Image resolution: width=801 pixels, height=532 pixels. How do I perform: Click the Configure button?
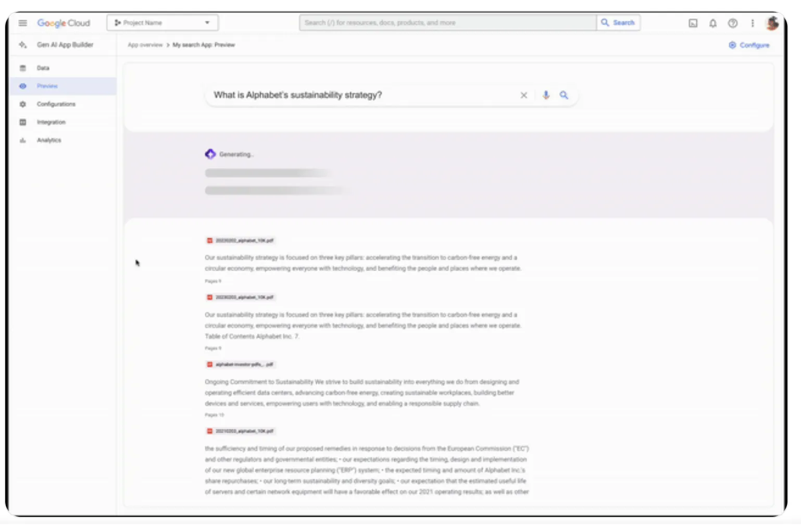coord(749,45)
